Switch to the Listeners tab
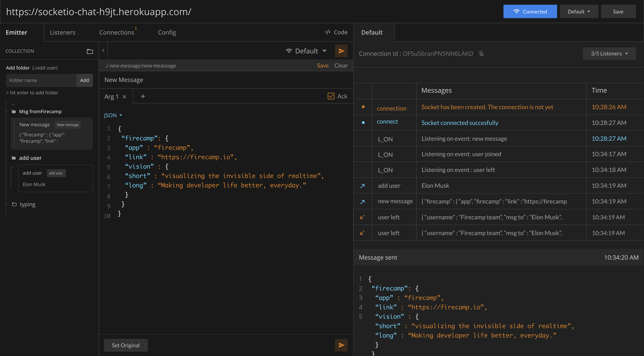This screenshot has height=356, width=644. pyautogui.click(x=62, y=32)
